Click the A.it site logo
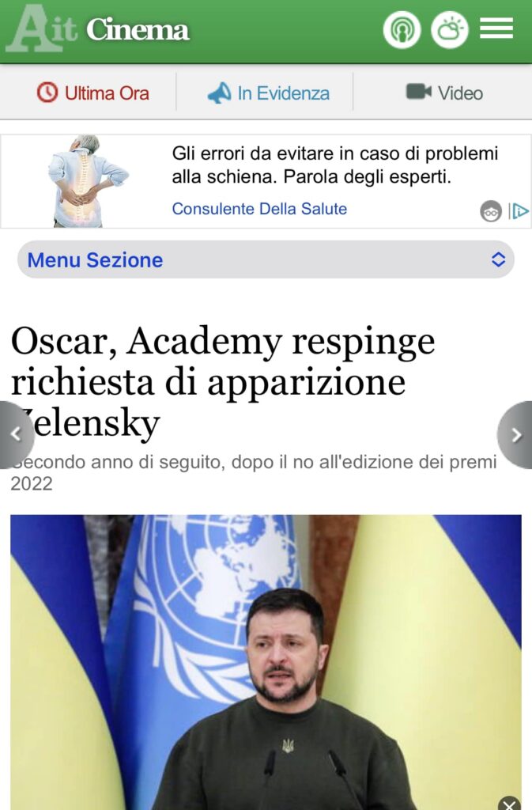The image size is (532, 810). click(x=42, y=29)
